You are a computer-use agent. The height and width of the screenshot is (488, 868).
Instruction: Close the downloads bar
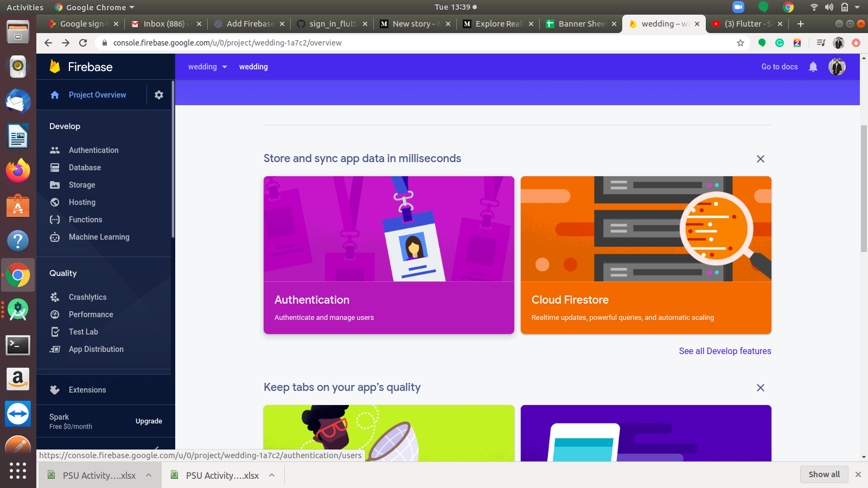858,474
